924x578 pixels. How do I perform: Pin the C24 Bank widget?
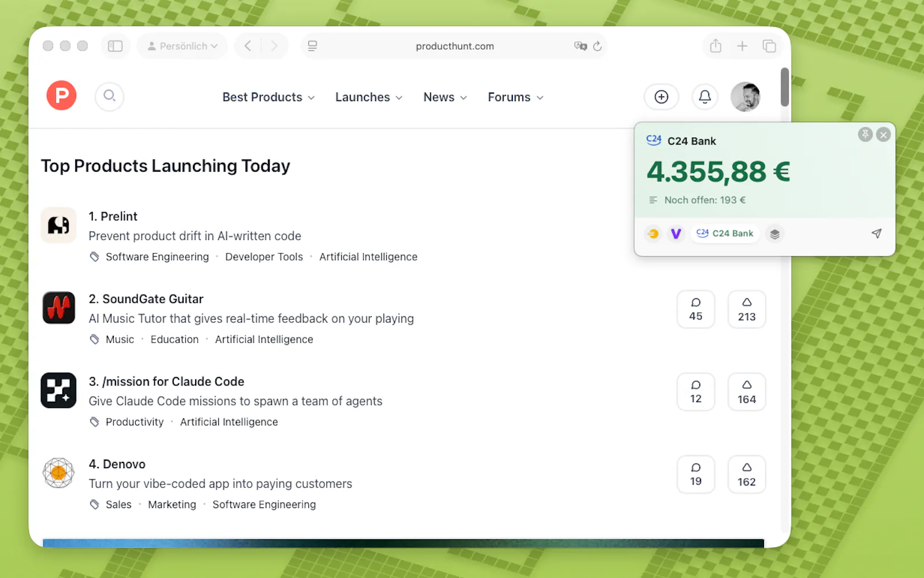865,135
